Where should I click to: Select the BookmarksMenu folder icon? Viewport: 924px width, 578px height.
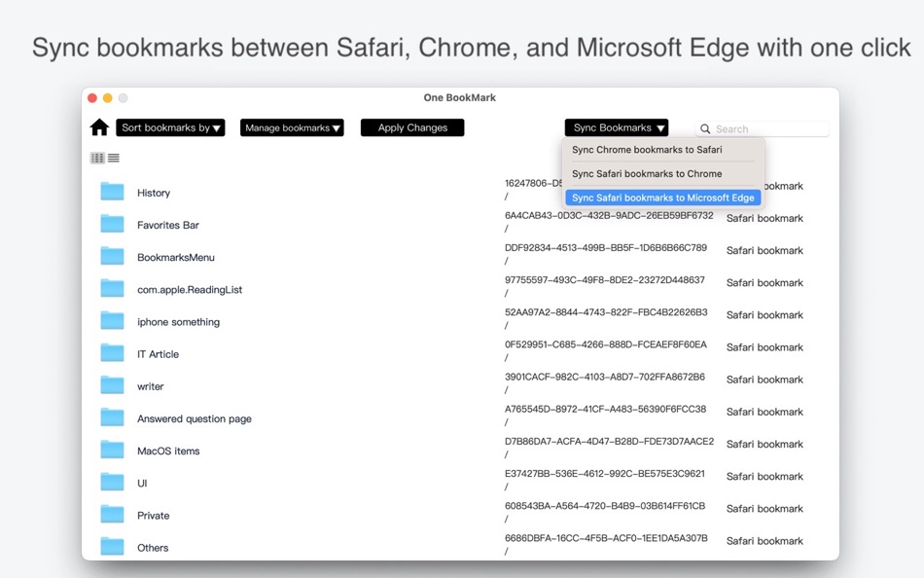point(112,257)
